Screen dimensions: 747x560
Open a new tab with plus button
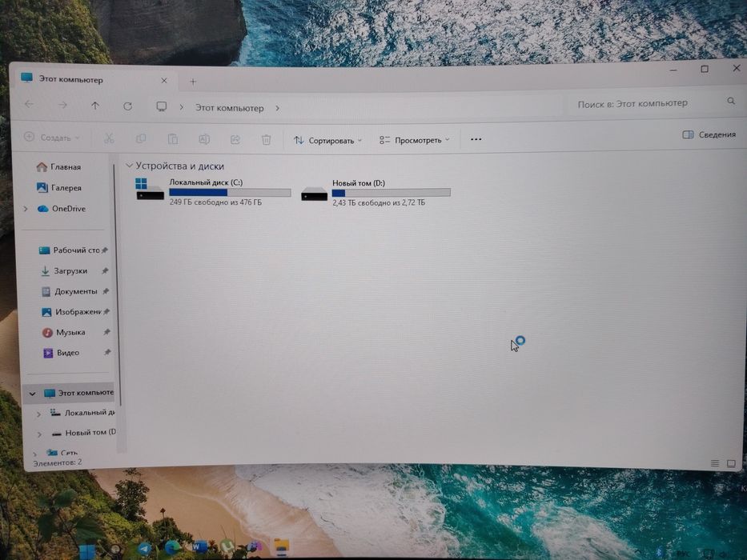click(x=193, y=82)
